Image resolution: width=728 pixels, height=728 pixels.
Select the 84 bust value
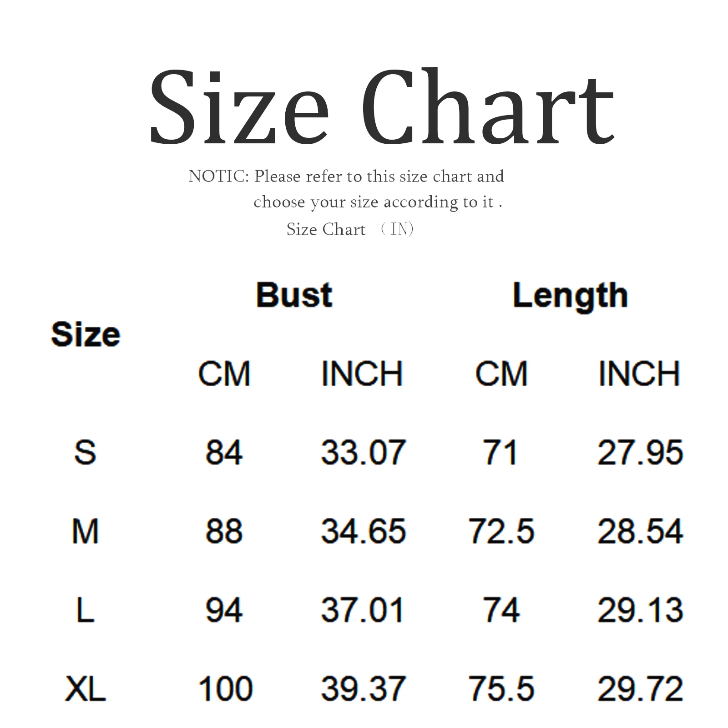(224, 453)
